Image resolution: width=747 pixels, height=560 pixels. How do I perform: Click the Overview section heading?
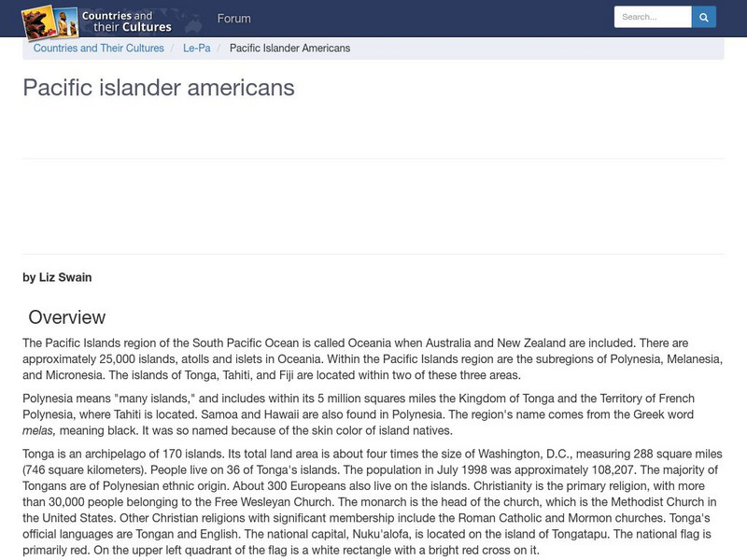(66, 316)
